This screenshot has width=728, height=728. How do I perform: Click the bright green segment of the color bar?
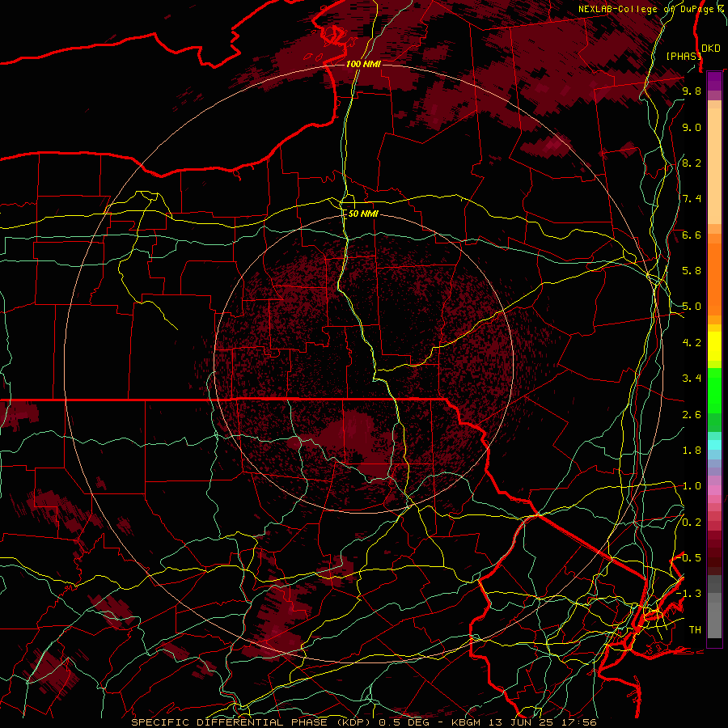click(x=714, y=391)
